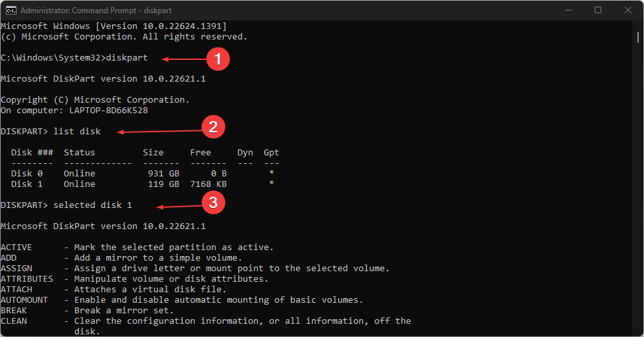Close the diskpart Command Prompt window
This screenshot has height=337, width=644.
point(628,10)
